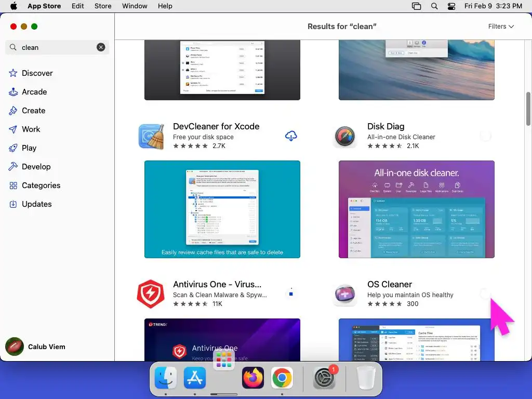The width and height of the screenshot is (532, 399).
Task: Open the Apple menu
Action: click(x=14, y=6)
